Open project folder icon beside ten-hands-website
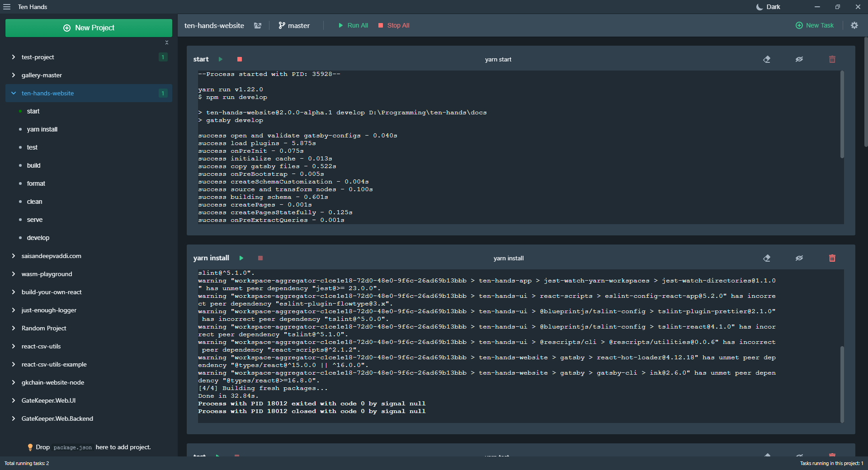The height and width of the screenshot is (470, 868). [258, 26]
